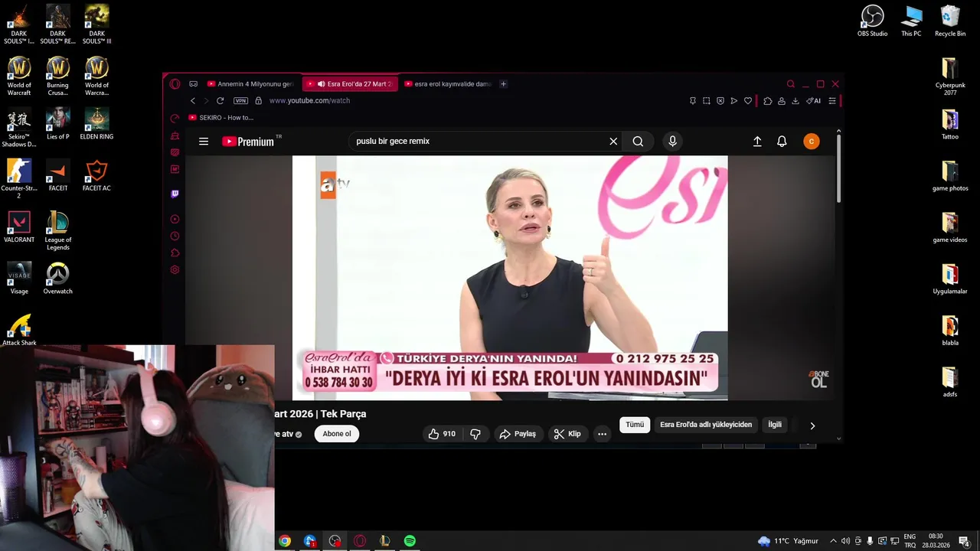This screenshot has width=980, height=551.
Task: Open Player icon in Opera sidebar
Action: point(175,220)
